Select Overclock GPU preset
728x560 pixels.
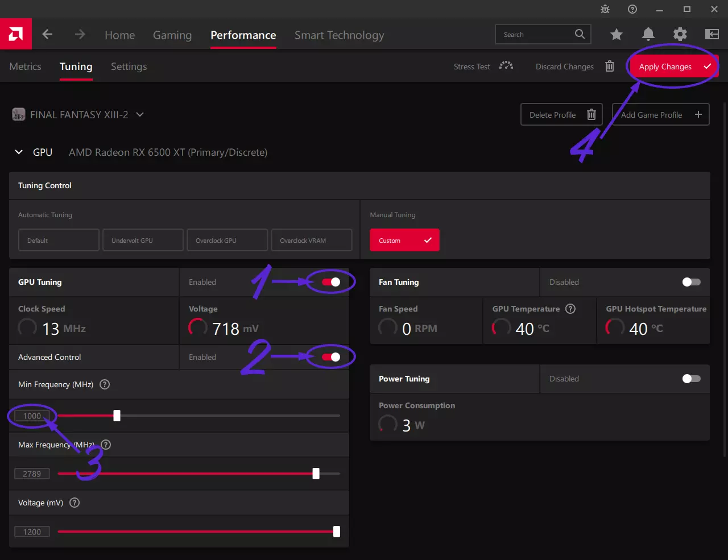pos(227,240)
